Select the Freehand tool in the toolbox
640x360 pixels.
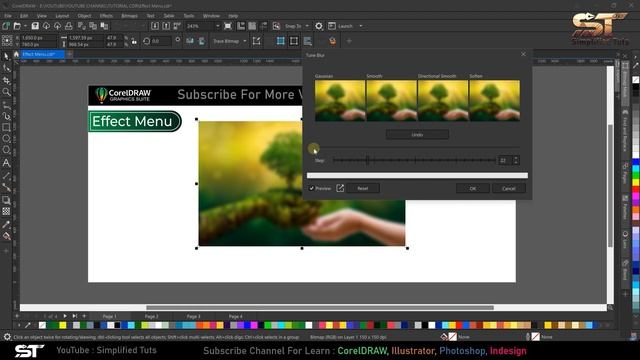coord(6,105)
